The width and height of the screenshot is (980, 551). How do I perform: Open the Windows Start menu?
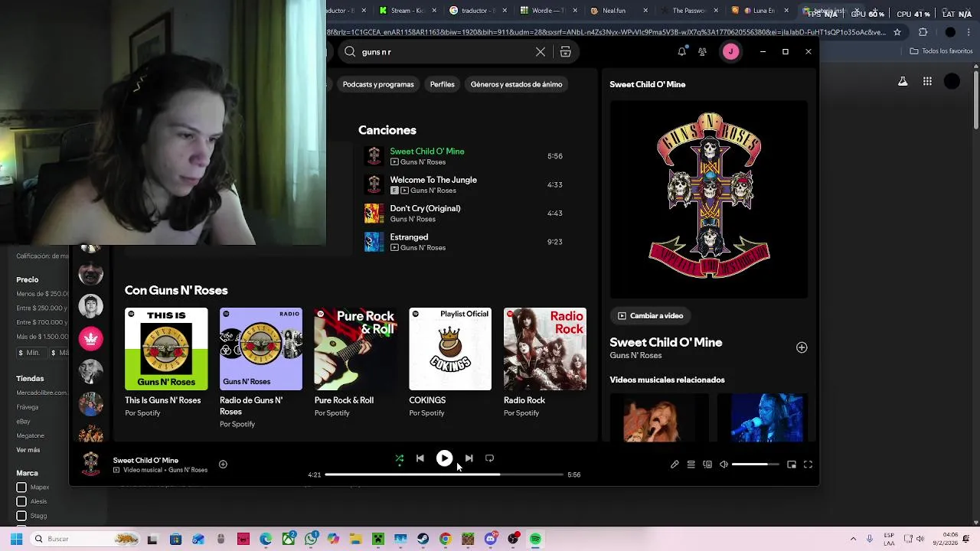(x=16, y=539)
